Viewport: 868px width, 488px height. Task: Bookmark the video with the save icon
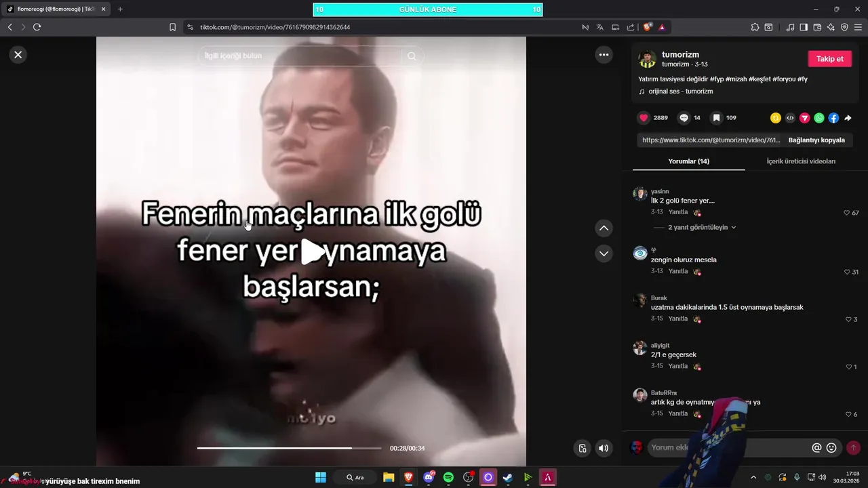716,118
